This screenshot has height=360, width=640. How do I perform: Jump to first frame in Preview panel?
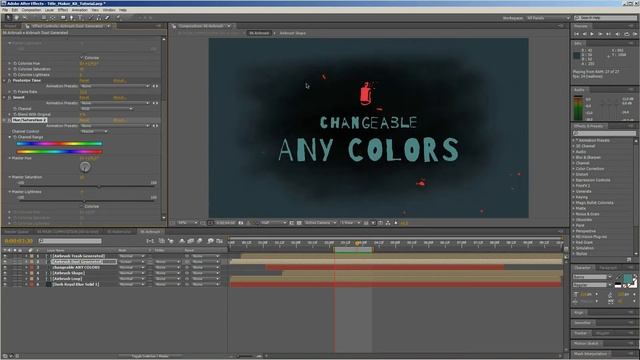(x=577, y=34)
